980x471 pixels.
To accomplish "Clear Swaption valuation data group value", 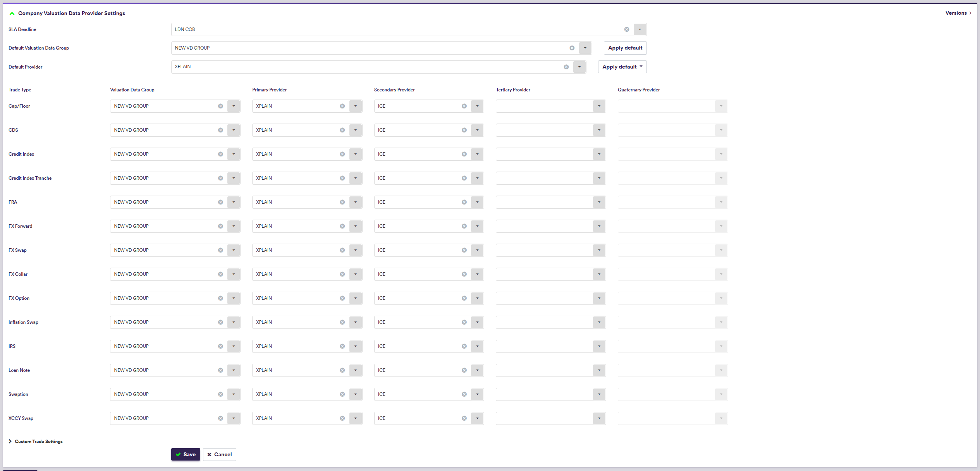I will click(220, 394).
